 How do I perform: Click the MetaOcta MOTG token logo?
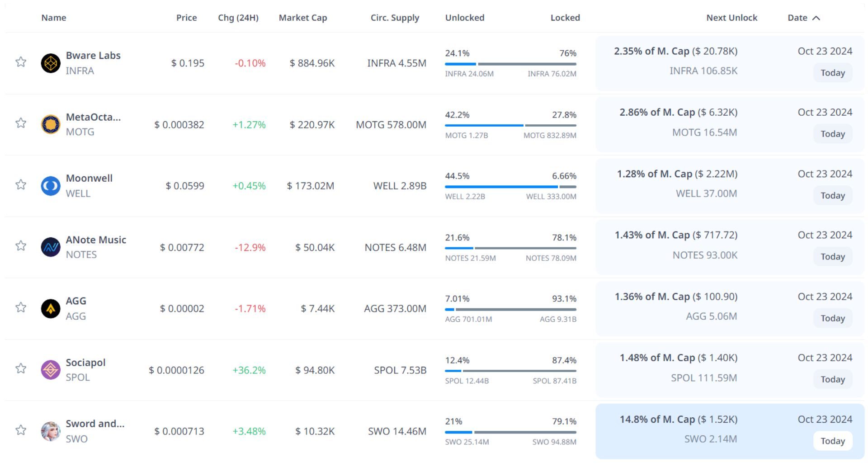click(x=51, y=124)
